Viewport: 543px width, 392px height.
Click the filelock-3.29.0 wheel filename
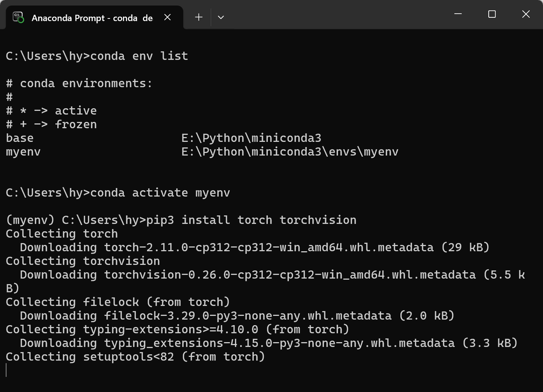click(x=248, y=316)
